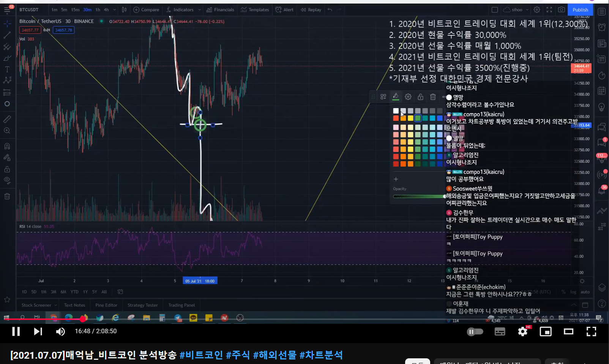Go to date using calendar icon
Screen dimensions: 609x364
(120, 292)
